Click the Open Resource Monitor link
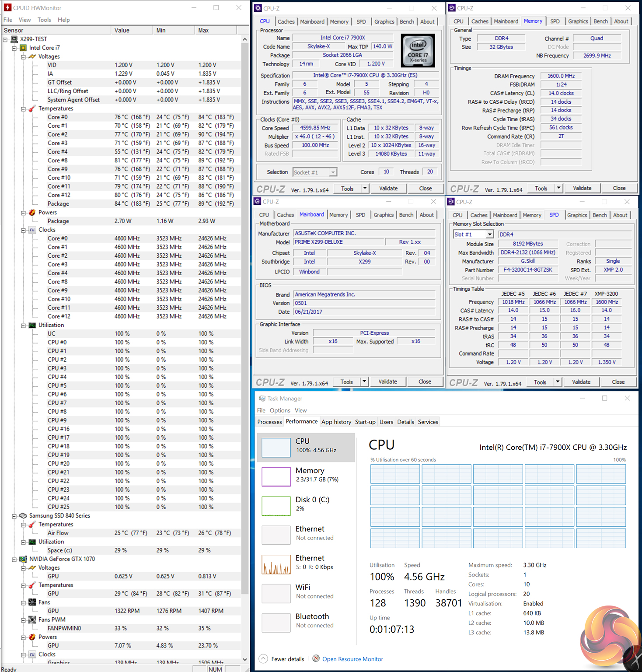This screenshot has height=672, width=642. [x=352, y=659]
